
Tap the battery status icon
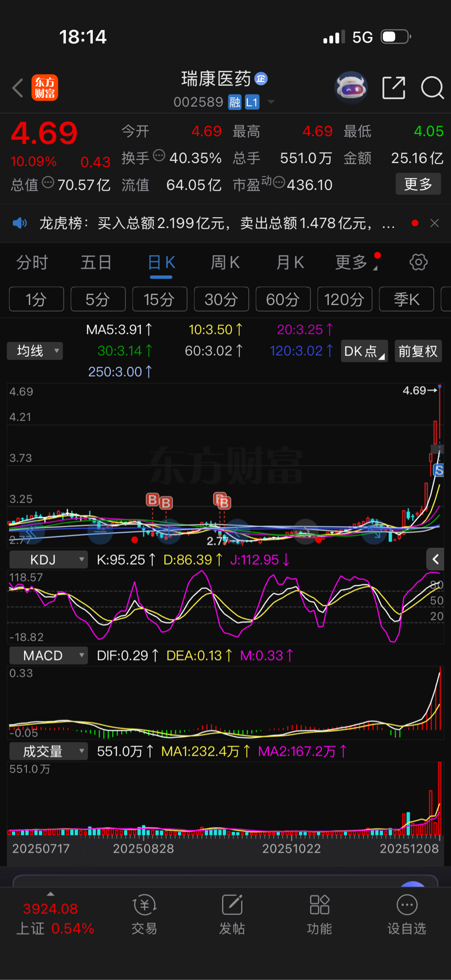[x=396, y=37]
